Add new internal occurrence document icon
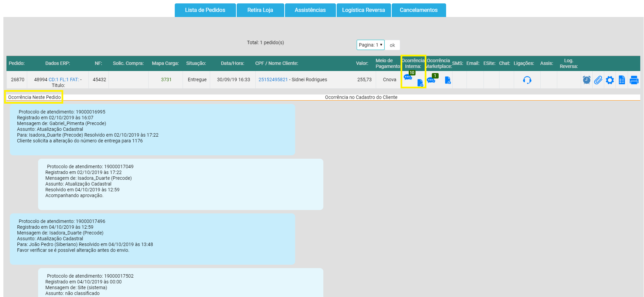644x297 pixels. pyautogui.click(x=420, y=83)
